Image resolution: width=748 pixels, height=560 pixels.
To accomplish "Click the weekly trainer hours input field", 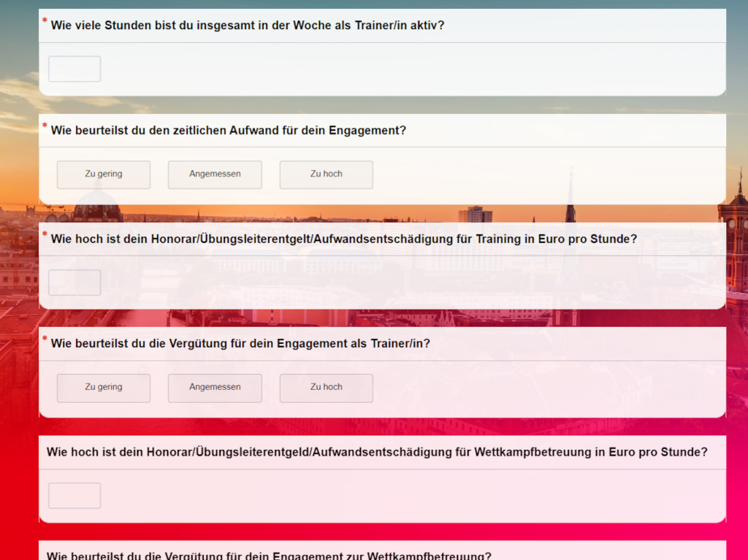I will click(75, 69).
